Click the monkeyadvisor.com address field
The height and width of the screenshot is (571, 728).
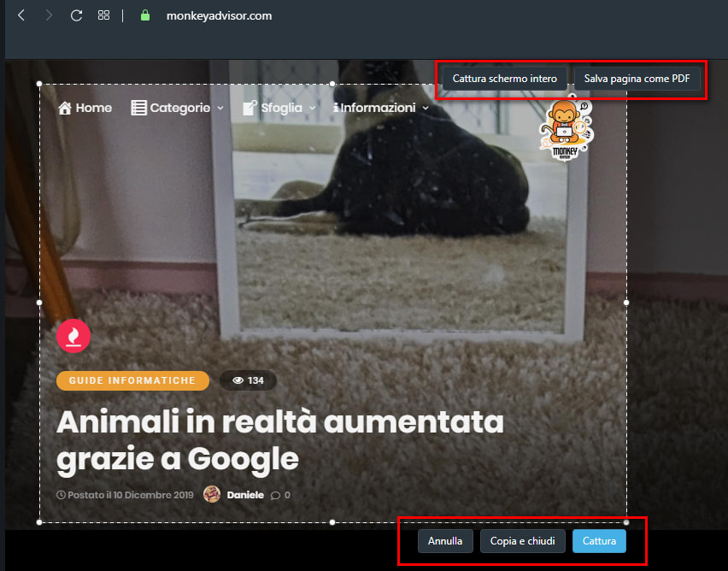[219, 15]
